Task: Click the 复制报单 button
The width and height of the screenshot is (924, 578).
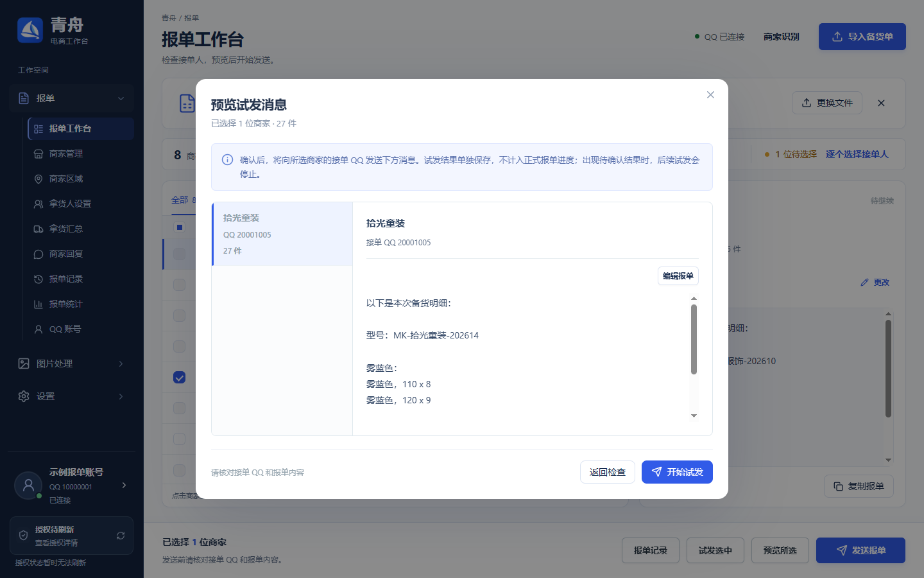Action: [x=859, y=486]
